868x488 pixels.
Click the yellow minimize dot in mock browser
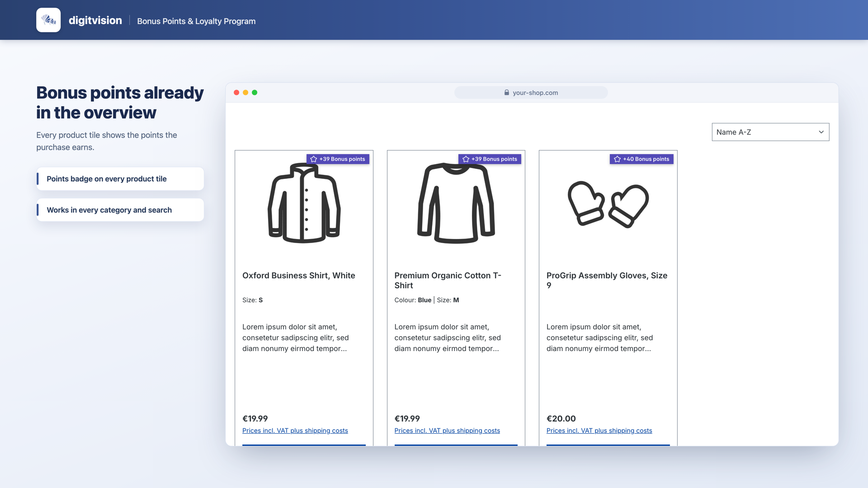(245, 93)
